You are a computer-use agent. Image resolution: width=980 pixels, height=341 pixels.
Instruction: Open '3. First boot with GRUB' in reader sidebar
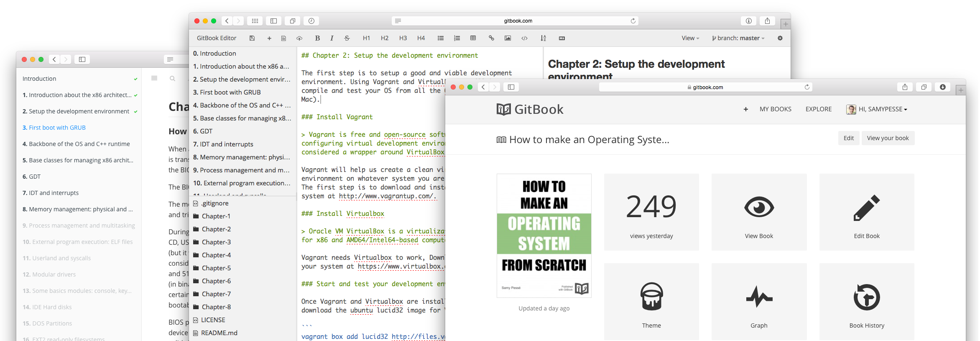click(x=54, y=128)
